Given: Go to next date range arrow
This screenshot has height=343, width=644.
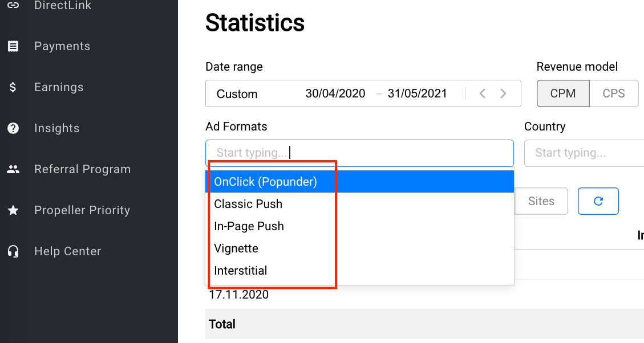Looking at the screenshot, I should tap(503, 93).
